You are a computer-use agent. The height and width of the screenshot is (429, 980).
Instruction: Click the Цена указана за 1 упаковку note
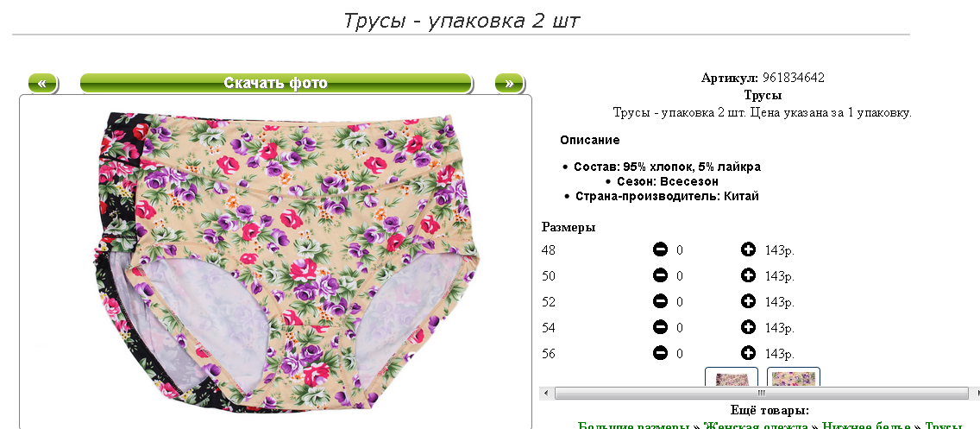[x=831, y=113]
